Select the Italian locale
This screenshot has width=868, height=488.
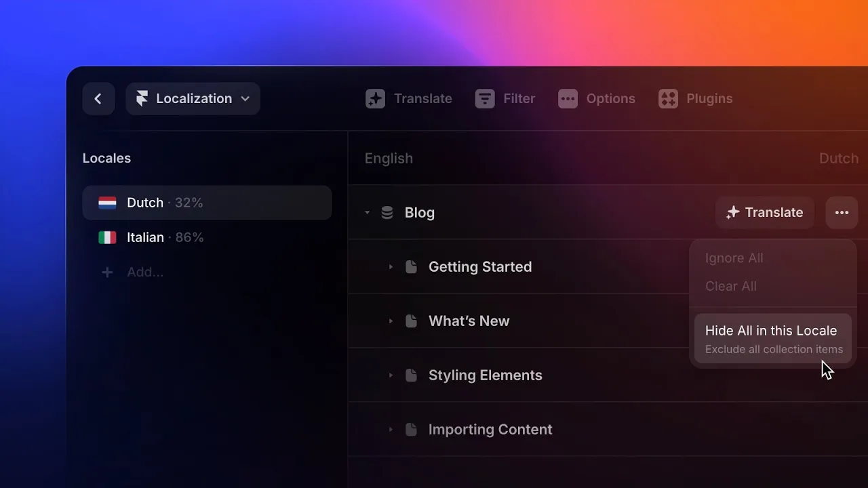click(207, 237)
